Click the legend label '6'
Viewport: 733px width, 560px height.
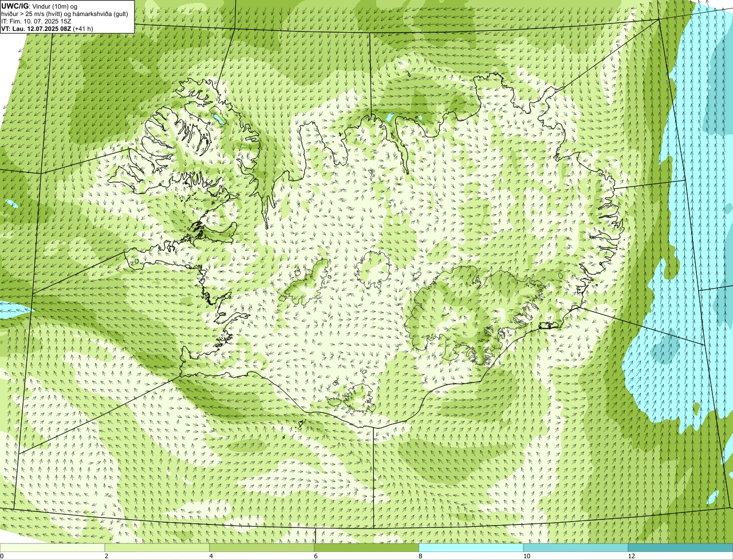coord(316,556)
